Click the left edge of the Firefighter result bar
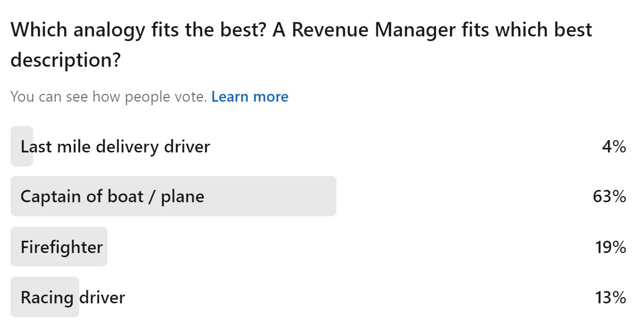Image resolution: width=644 pixels, height=329 pixels. (x=14, y=247)
